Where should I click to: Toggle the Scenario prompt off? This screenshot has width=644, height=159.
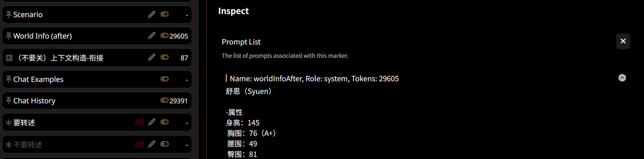(165, 14)
